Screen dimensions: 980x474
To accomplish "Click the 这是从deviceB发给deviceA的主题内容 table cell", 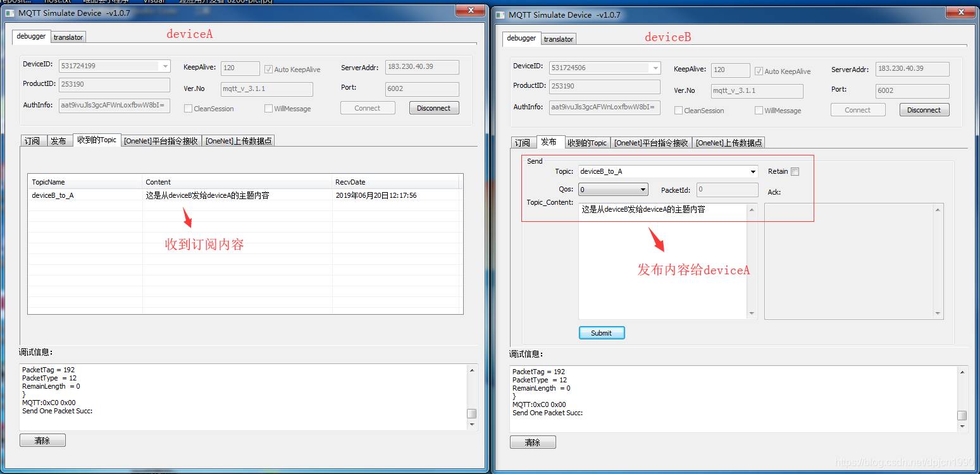I will (237, 195).
